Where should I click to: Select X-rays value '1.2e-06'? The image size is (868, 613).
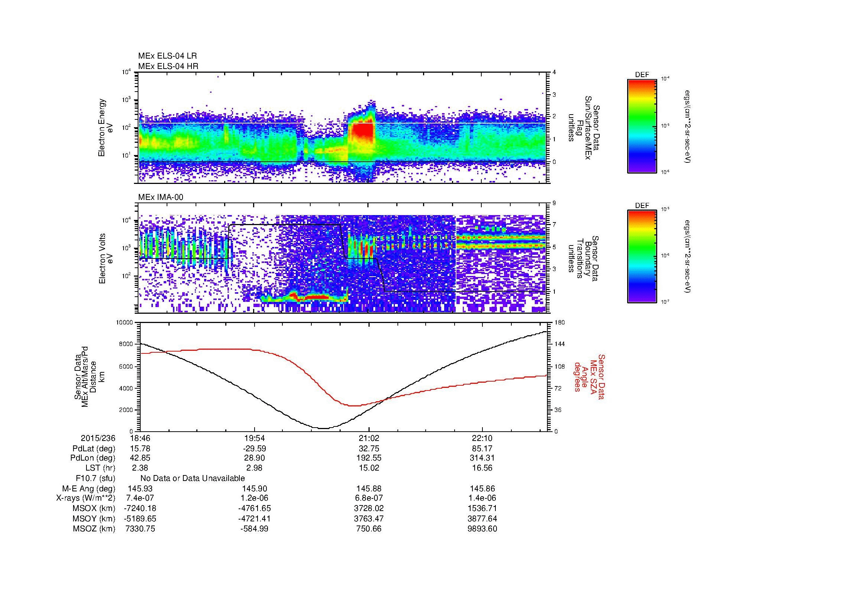255,498
